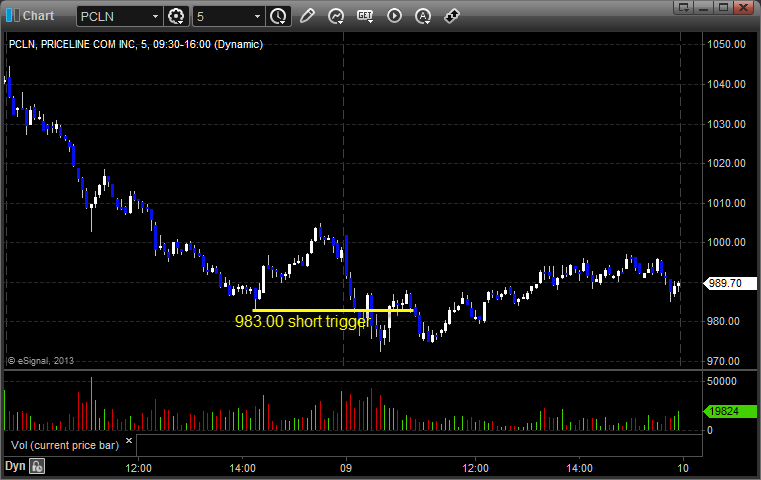
Task: Click the Dyn time template label
Action: pyautogui.click(x=15, y=466)
